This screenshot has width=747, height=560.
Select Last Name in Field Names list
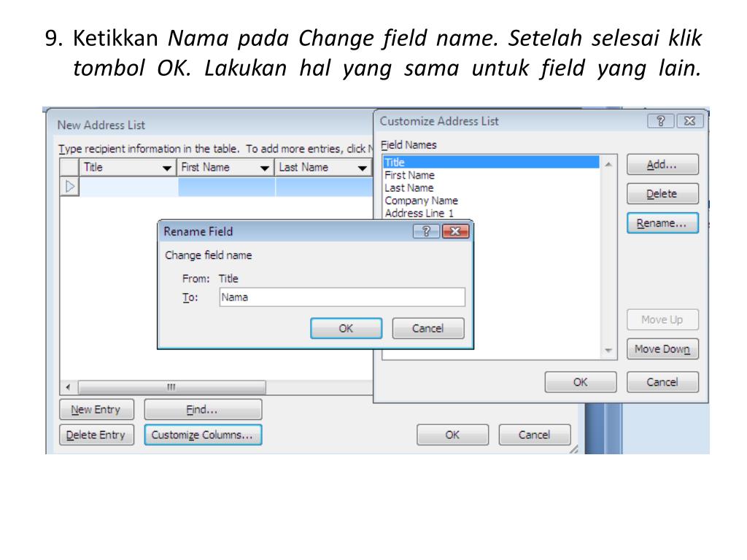point(491,187)
